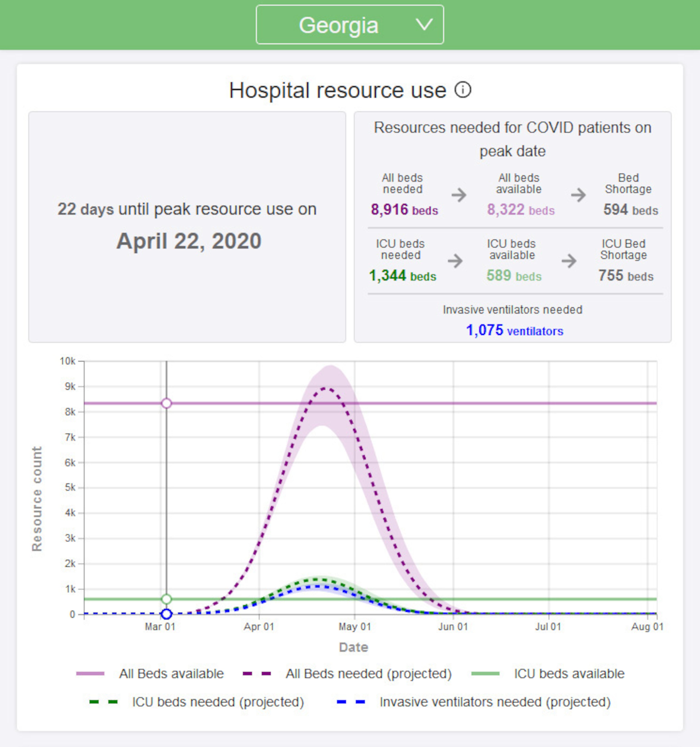Open the info tooltip on Hospital resource use
The width and height of the screenshot is (700, 747).
pyautogui.click(x=463, y=90)
